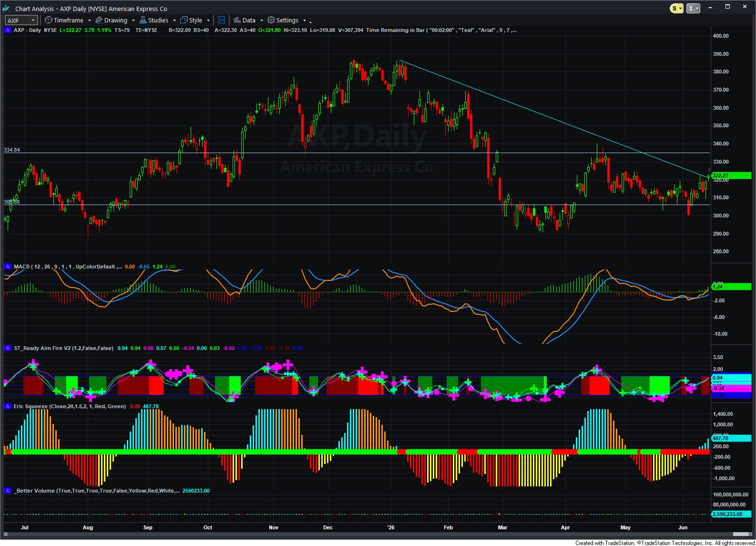The height and width of the screenshot is (546, 756).
Task: Open the Studies menu
Action: pyautogui.click(x=158, y=20)
